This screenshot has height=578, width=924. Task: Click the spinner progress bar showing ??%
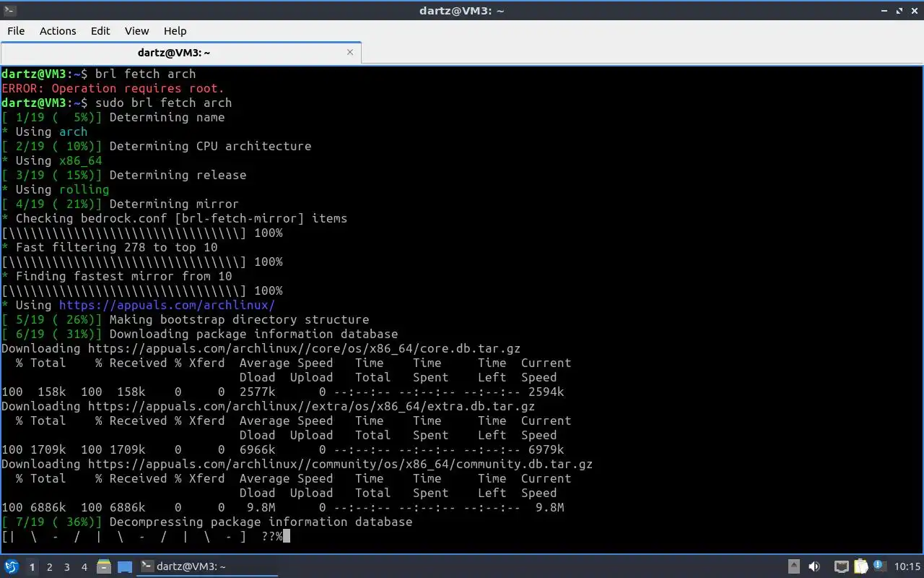(x=142, y=536)
